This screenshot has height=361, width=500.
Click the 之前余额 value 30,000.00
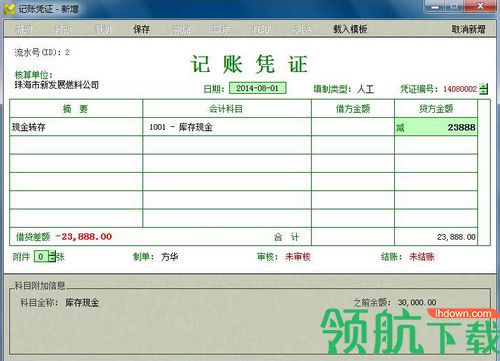point(417,302)
